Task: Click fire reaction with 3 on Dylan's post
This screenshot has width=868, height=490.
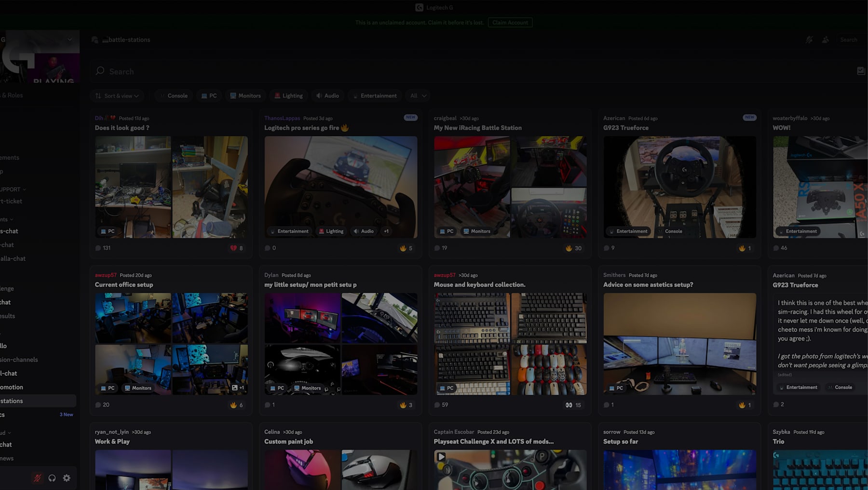Action: click(x=406, y=405)
